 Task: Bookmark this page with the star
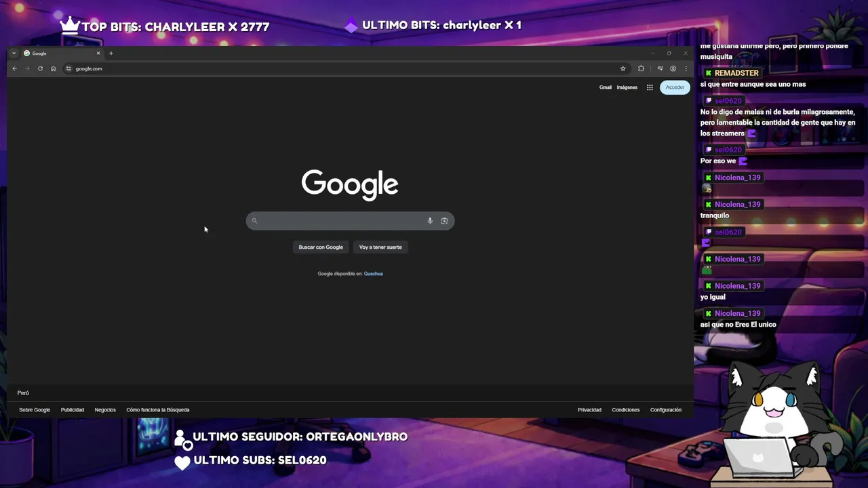(x=623, y=68)
